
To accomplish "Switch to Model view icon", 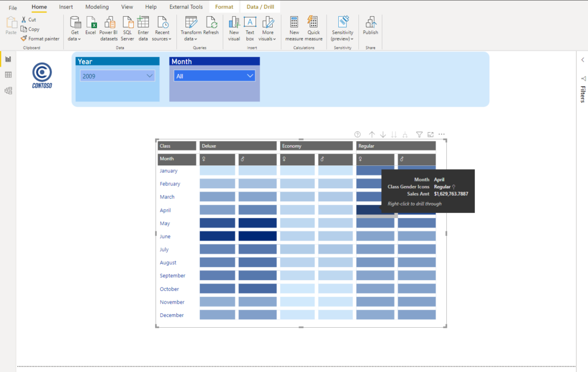I will [8, 91].
